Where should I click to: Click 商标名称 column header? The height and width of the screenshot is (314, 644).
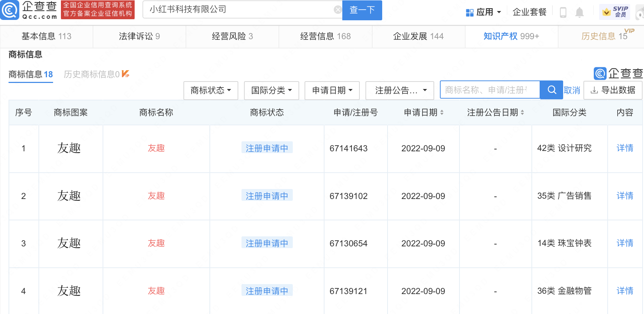(156, 112)
